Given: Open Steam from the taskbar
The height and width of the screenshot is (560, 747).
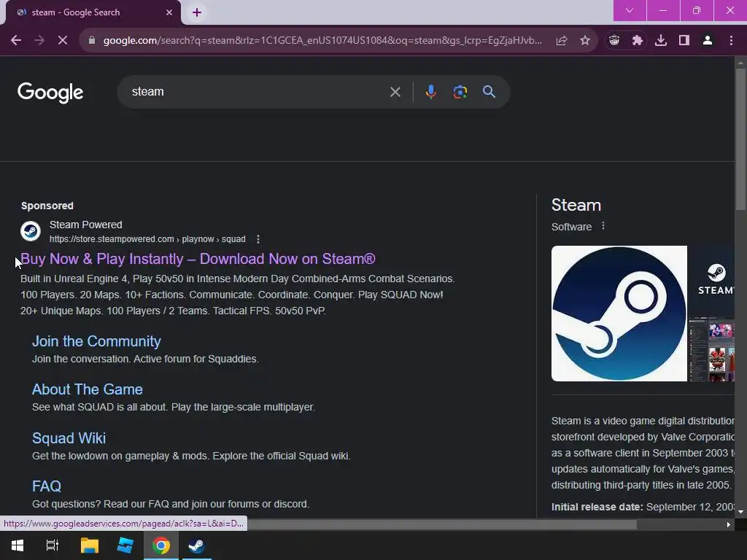Looking at the screenshot, I should pos(196,545).
